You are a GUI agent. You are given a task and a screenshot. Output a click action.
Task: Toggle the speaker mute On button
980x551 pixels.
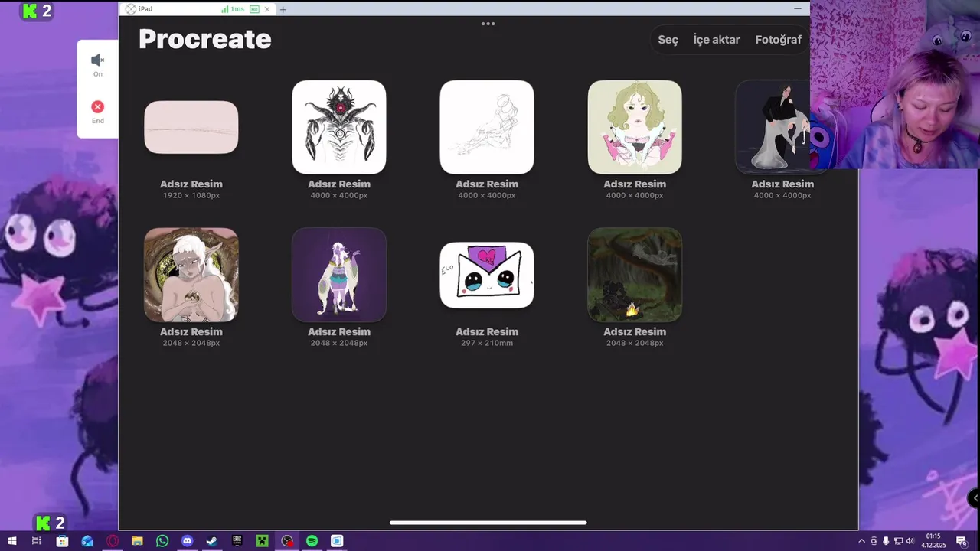point(97,64)
